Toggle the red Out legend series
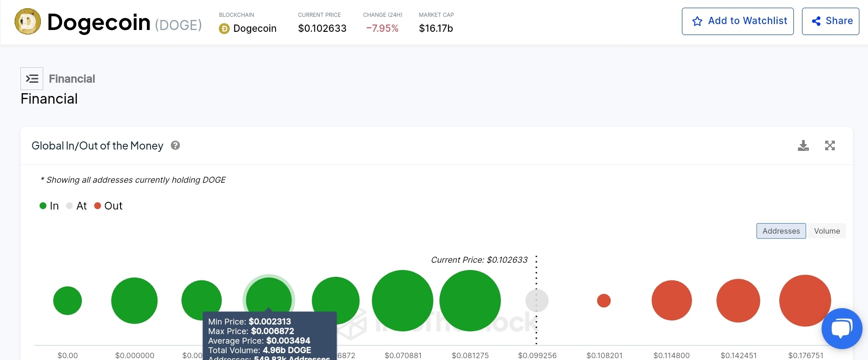868x360 pixels. [108, 206]
